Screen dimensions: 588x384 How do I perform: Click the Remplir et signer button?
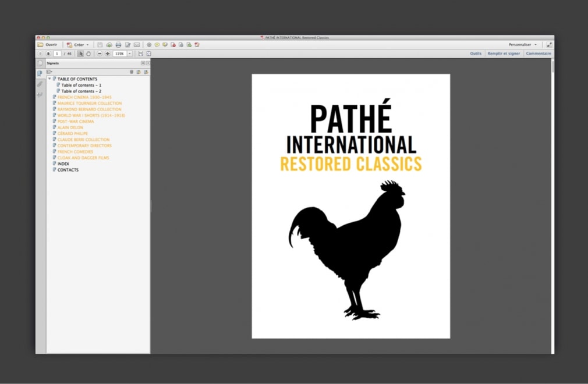(503, 53)
